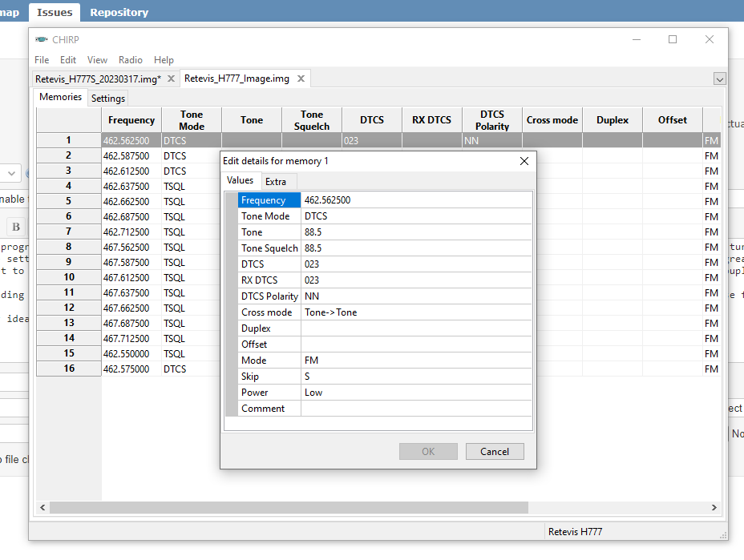Close the Retevis_H777_Image.img tab
744x560 pixels.
pyautogui.click(x=301, y=79)
